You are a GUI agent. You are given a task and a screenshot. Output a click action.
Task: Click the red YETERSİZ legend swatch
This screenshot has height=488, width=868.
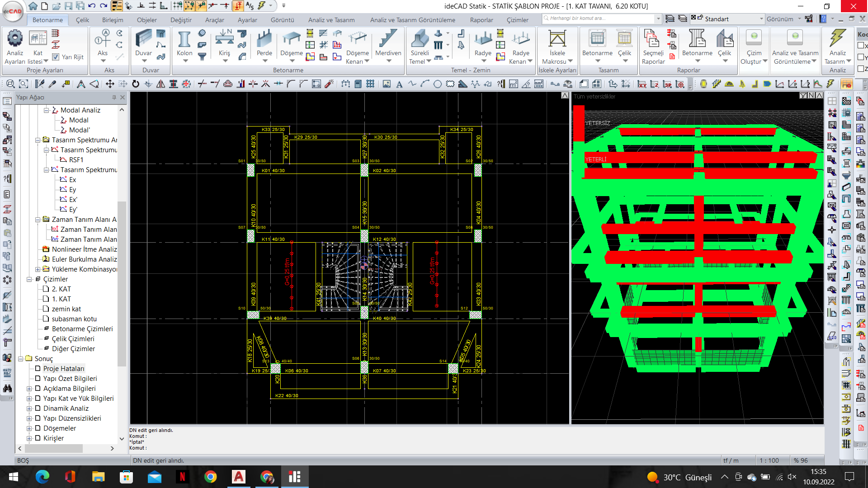pyautogui.click(x=578, y=123)
